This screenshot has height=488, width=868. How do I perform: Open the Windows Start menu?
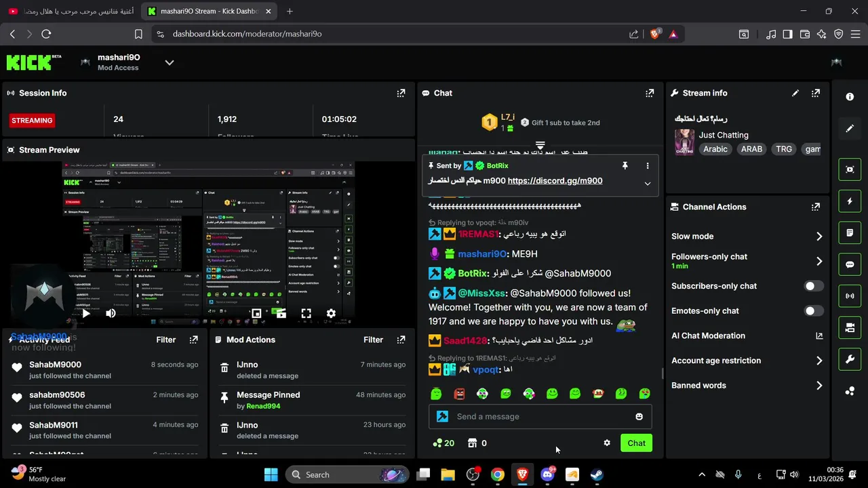pyautogui.click(x=271, y=474)
